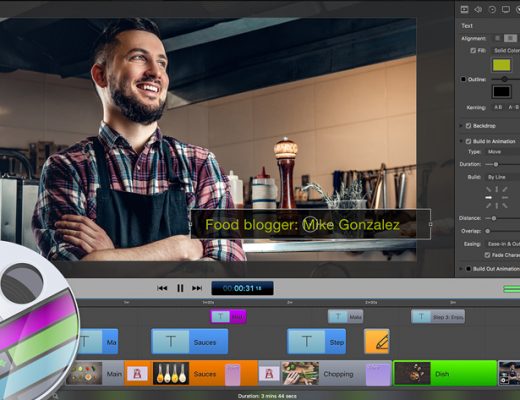Open the Build dropdown showing By Line
This screenshot has height=400, width=520.
pos(503,177)
